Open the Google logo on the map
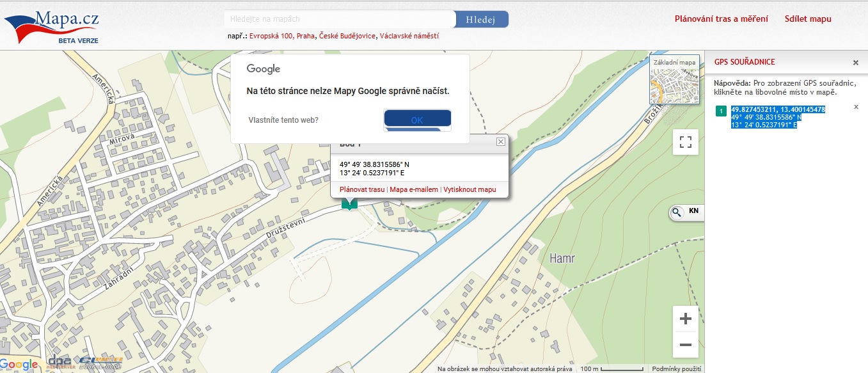 [x=19, y=365]
